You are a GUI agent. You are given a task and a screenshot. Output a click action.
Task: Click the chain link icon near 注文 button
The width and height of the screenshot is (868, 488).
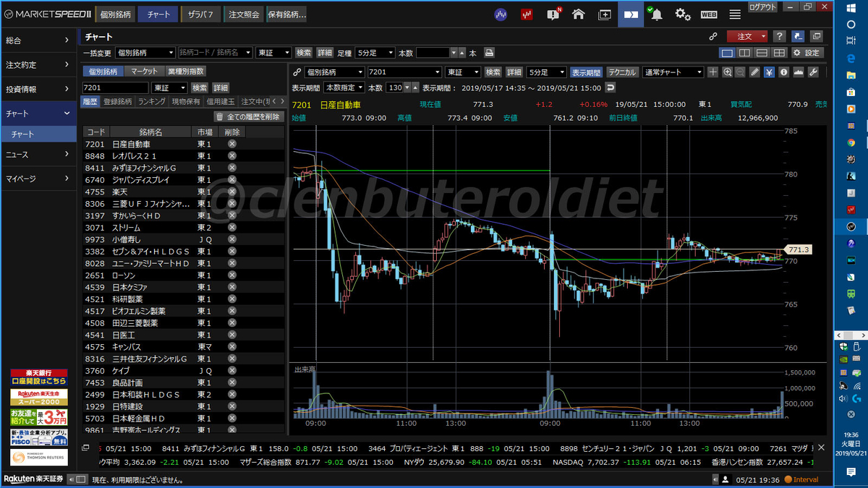click(x=712, y=36)
